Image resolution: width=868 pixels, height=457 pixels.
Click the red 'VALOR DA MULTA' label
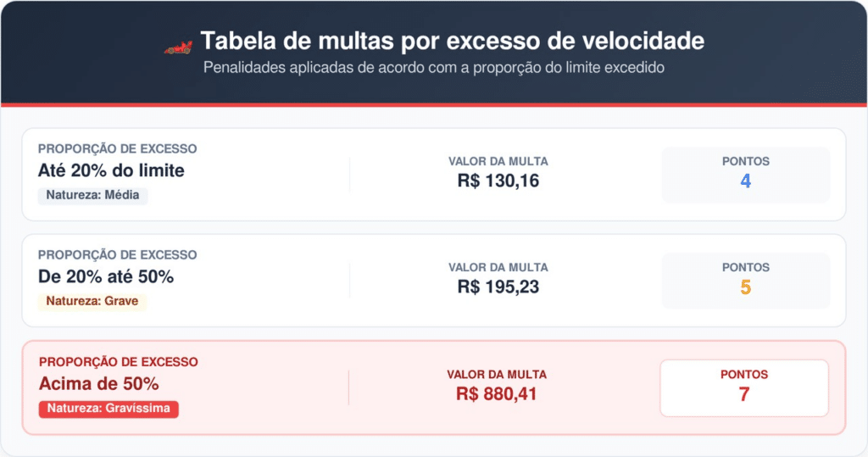(497, 375)
